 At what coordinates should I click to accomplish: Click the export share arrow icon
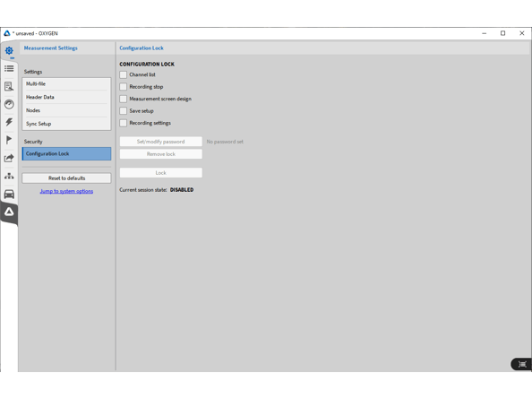coord(9,158)
